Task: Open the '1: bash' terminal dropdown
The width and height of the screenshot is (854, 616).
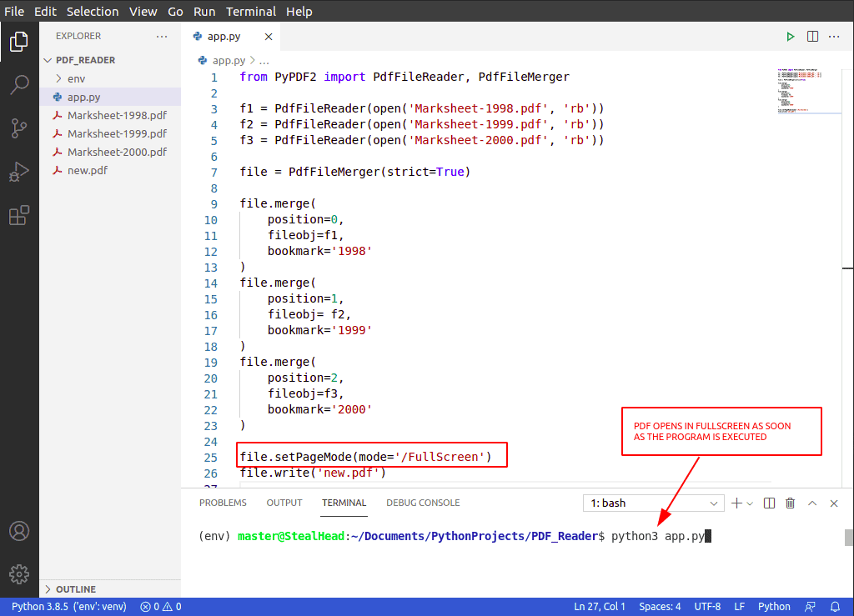Action: coord(653,503)
